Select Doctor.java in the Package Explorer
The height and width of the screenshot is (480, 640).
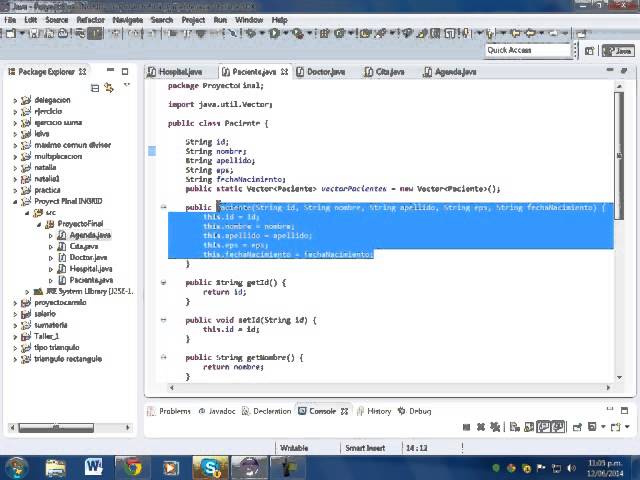83,258
